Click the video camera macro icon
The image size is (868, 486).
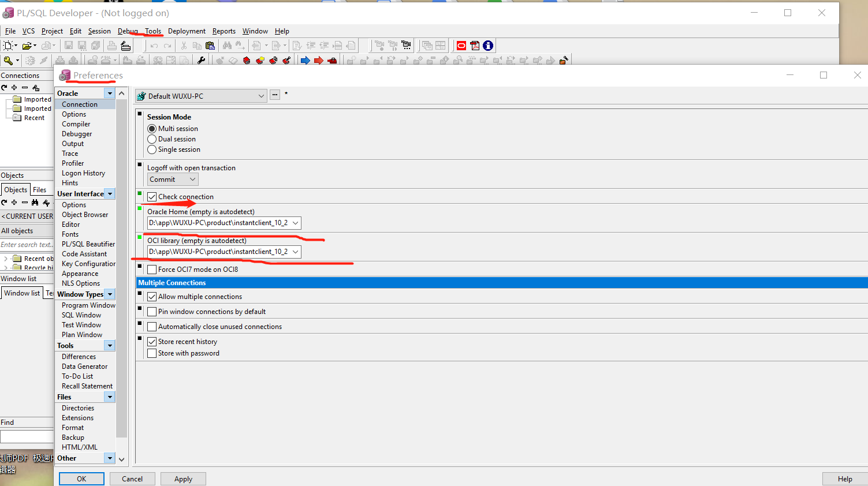coord(405,45)
